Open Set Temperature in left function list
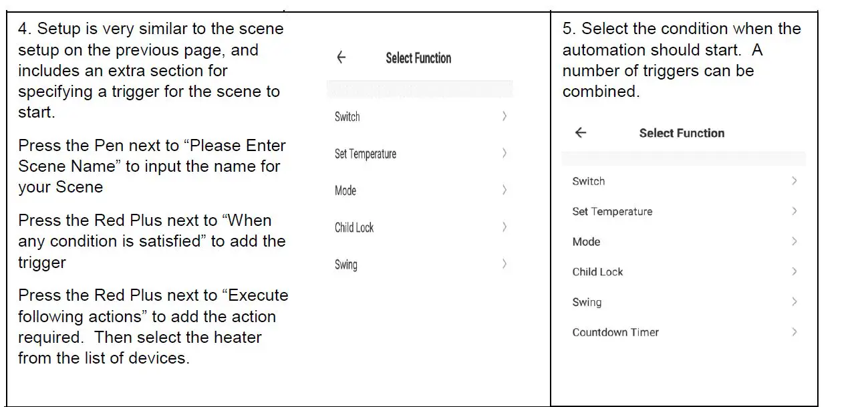The width and height of the screenshot is (868, 407). 366,154
